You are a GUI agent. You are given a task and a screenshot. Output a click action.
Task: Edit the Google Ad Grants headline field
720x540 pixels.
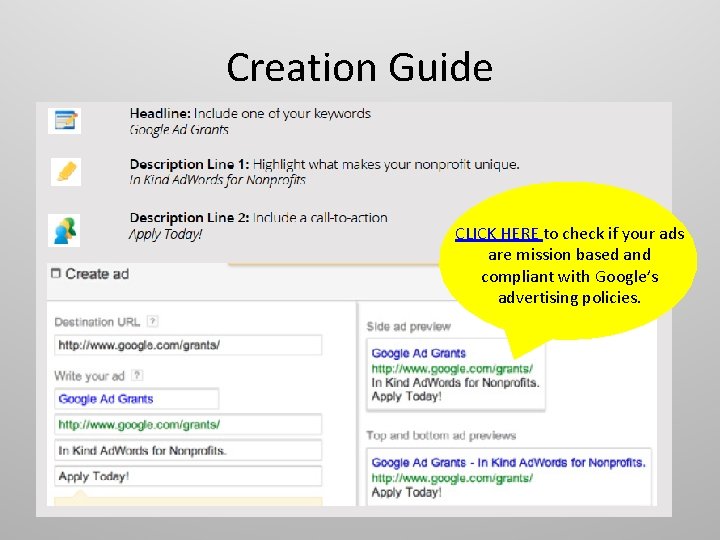point(137,399)
